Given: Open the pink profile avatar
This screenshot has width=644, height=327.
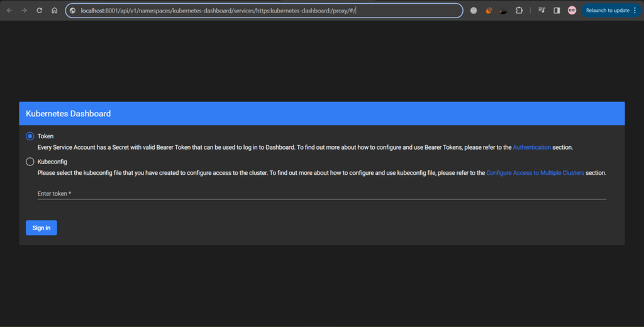Looking at the screenshot, I should point(572,10).
